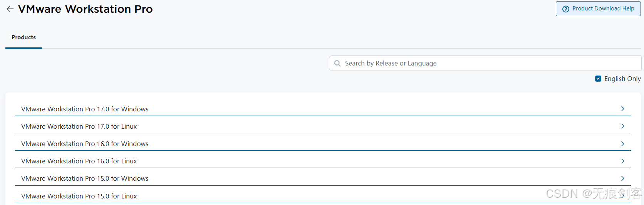Expand the Workstation Pro 16.0 for Windows chevron

coord(623,144)
